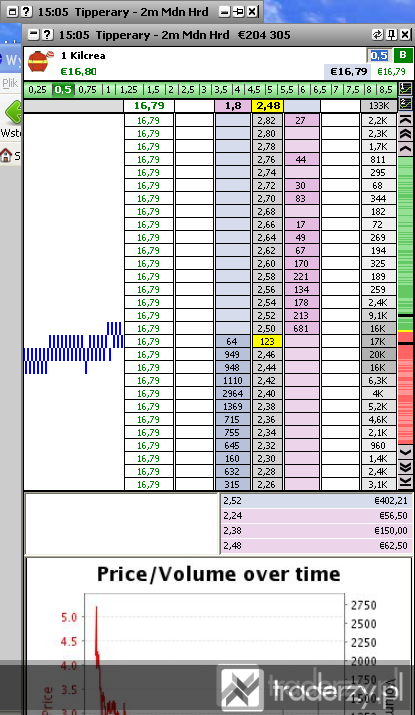Screen dimensions: 415x715
Task: Click the green €16,80 value under Kilcrea
Action: point(78,72)
